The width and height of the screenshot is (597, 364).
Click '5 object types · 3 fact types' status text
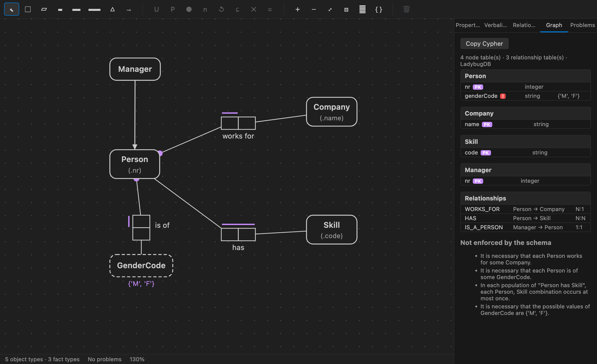(42, 359)
